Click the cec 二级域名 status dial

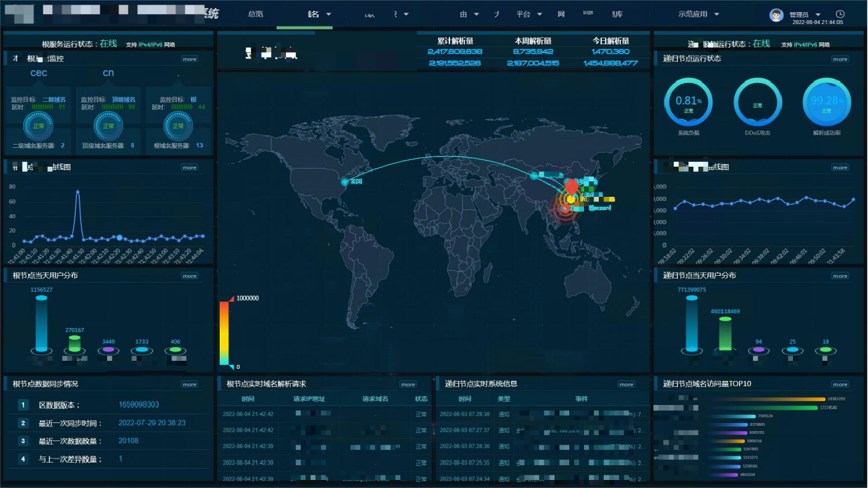pyautogui.click(x=38, y=125)
